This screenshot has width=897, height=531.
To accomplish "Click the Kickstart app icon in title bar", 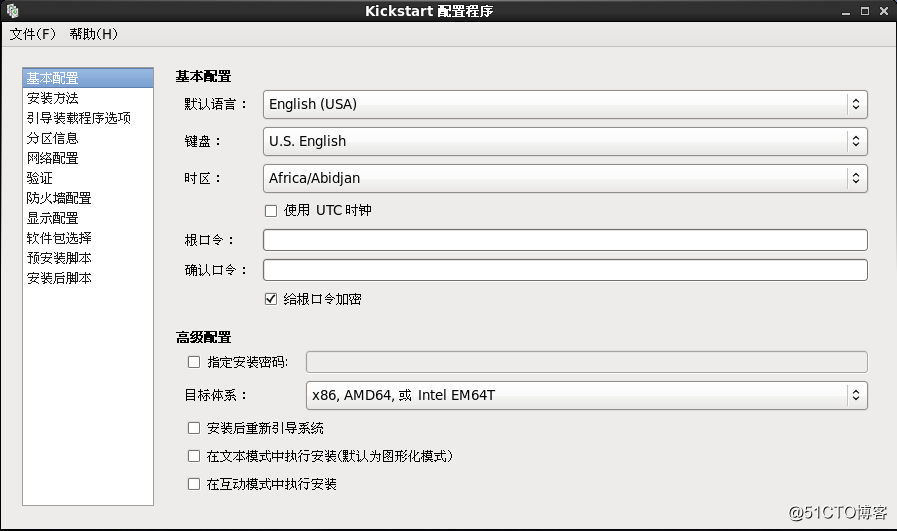I will (13, 11).
